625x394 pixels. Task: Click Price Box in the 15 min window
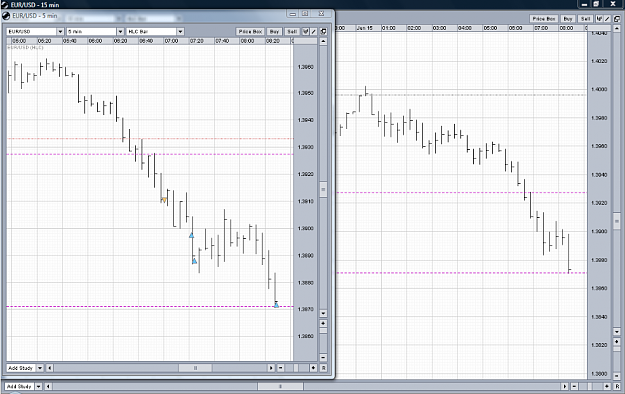tap(544, 19)
